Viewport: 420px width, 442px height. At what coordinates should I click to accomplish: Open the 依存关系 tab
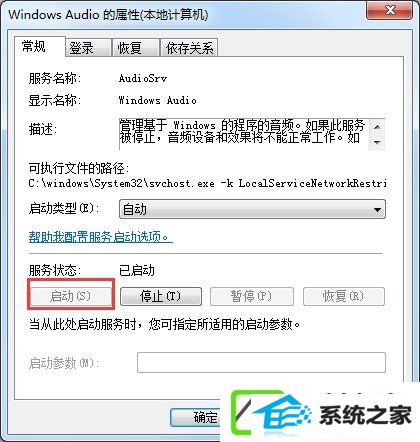(189, 48)
